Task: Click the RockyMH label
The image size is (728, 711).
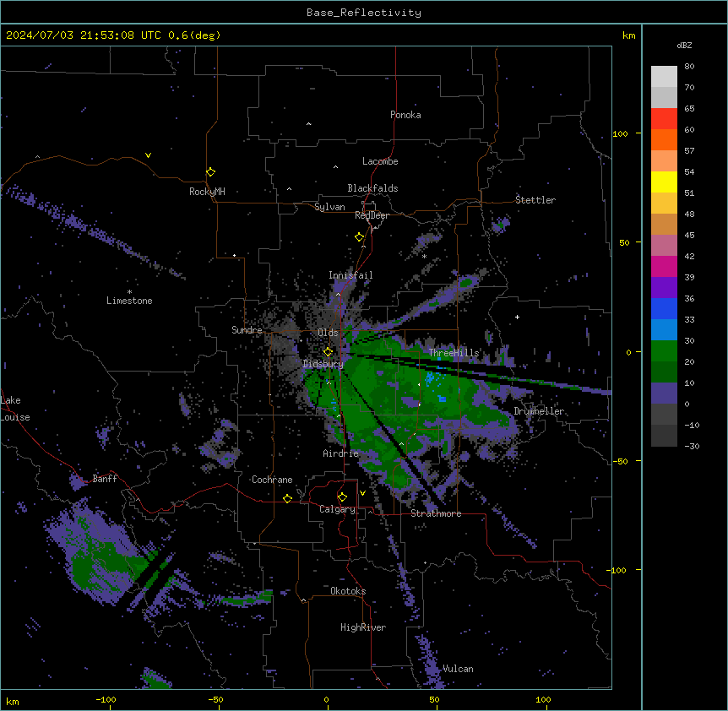Action: (x=207, y=192)
